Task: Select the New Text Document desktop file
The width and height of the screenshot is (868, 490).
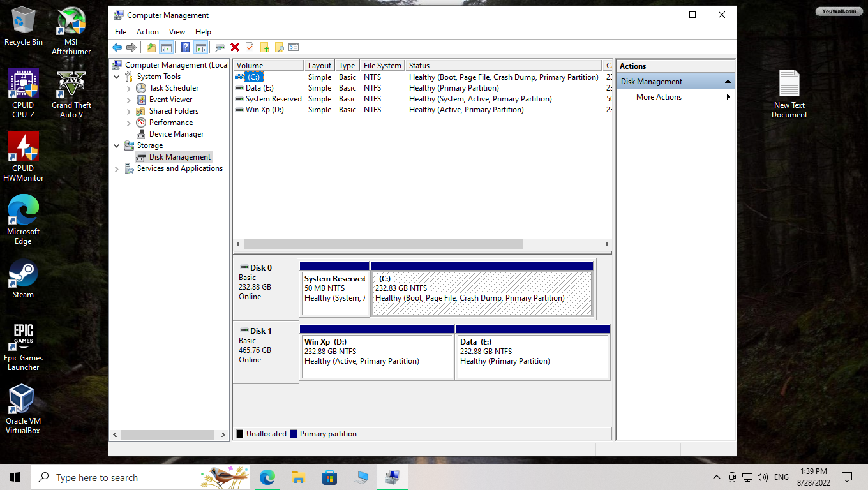Action: [x=789, y=94]
